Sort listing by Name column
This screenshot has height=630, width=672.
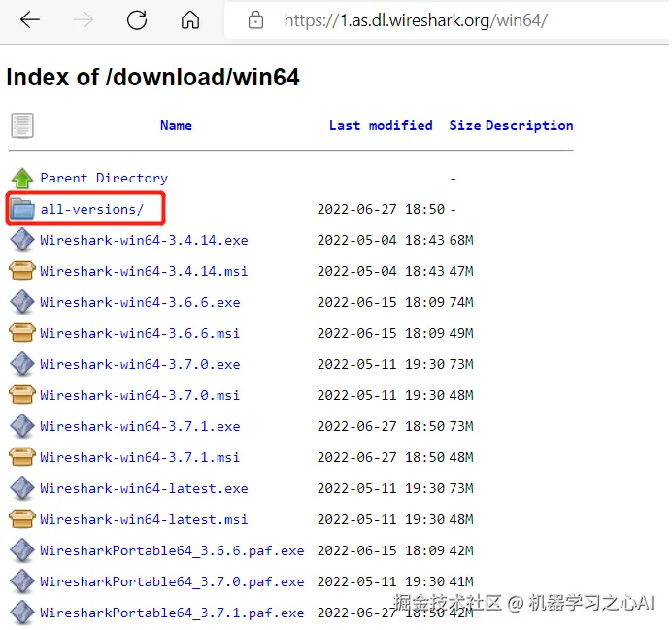coord(176,125)
